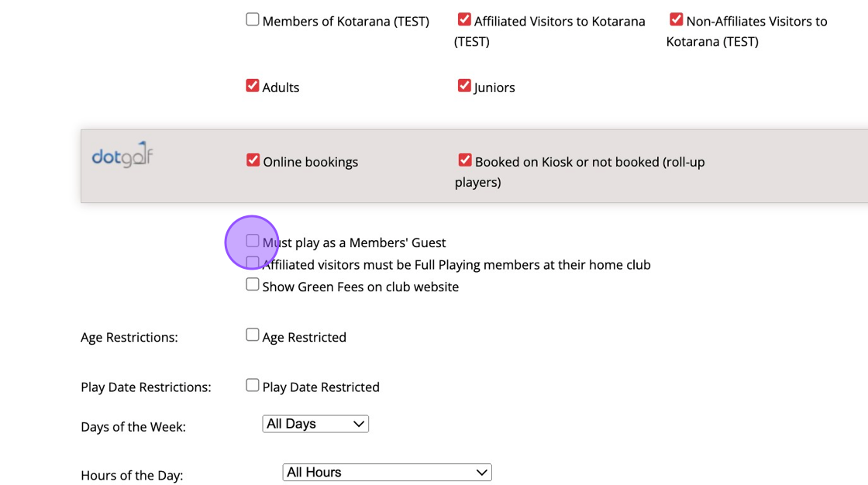Click the 'Show Green Fees on club website' text

pos(360,287)
